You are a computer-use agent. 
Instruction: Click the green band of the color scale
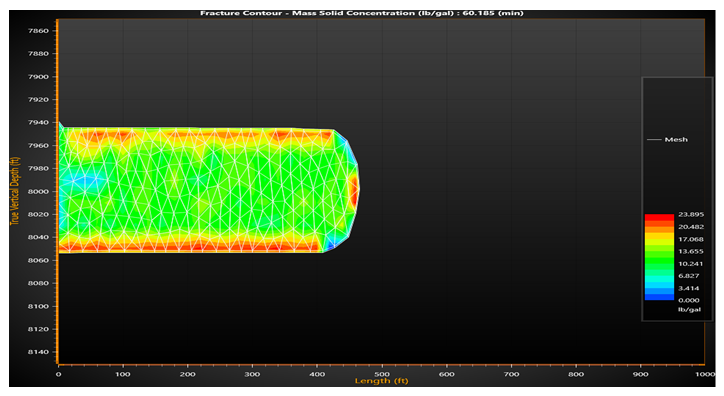(659, 261)
